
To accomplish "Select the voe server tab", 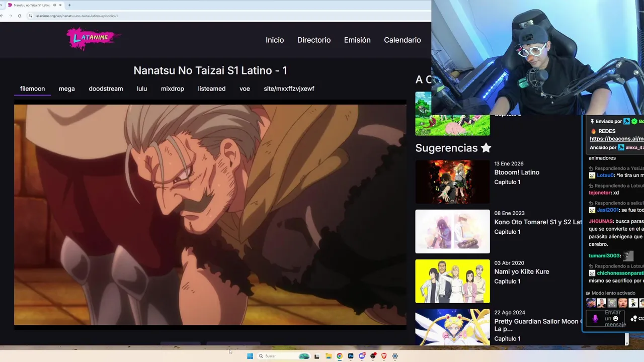I will [x=245, y=88].
